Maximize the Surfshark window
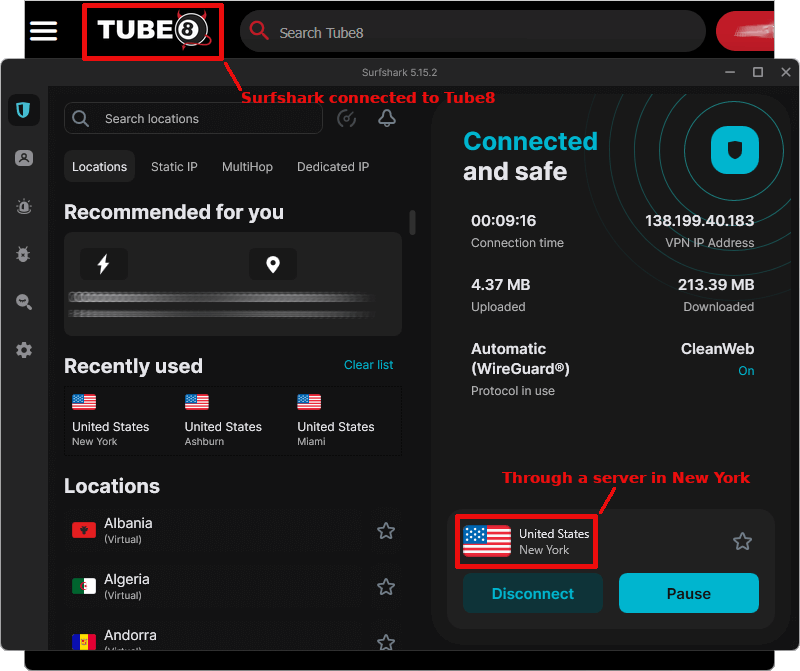800x671 pixels. 758,72
